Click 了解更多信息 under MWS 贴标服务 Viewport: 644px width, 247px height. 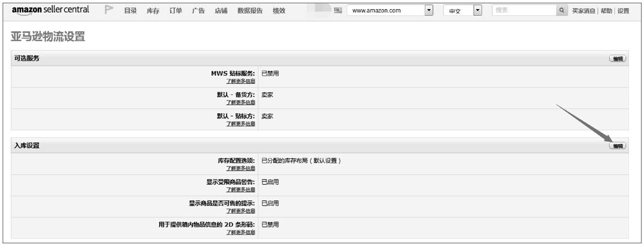pyautogui.click(x=240, y=81)
